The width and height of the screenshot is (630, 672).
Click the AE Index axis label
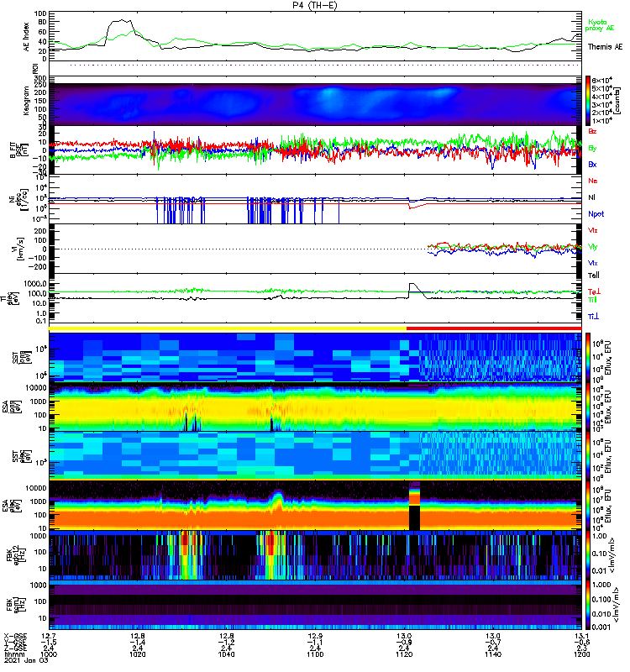pos(26,36)
